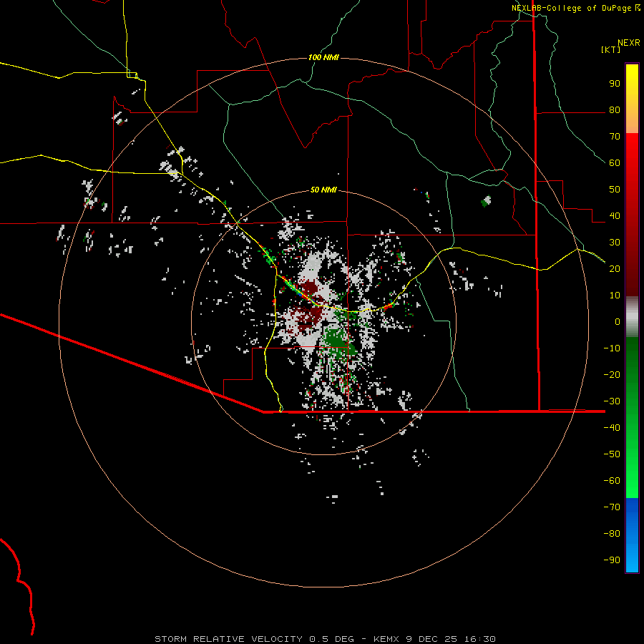The width and height of the screenshot is (644, 644).
Task: Click the KEMX station identifier
Action: (x=386, y=639)
